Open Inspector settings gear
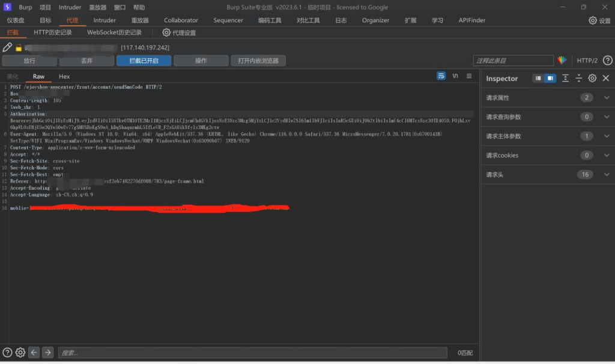Viewport: 615px width, 364px height. coord(592,79)
